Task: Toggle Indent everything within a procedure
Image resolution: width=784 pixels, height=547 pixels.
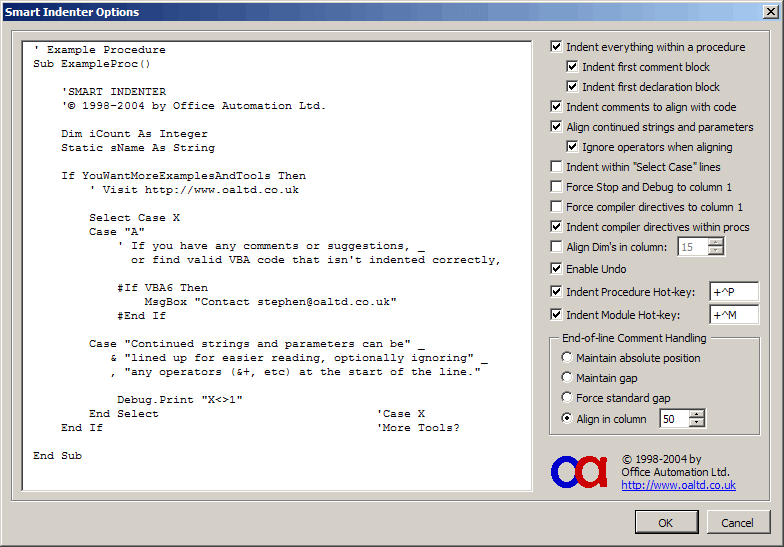Action: tap(556, 46)
